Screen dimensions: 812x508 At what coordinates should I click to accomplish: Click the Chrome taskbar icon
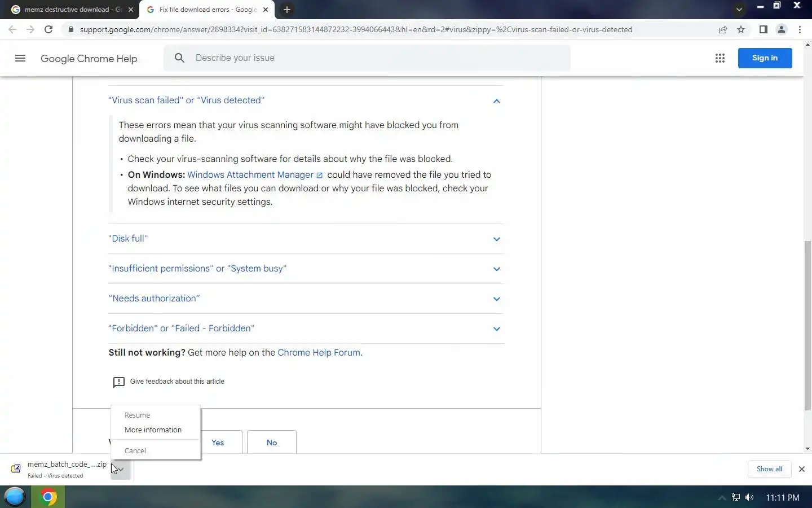point(48,497)
